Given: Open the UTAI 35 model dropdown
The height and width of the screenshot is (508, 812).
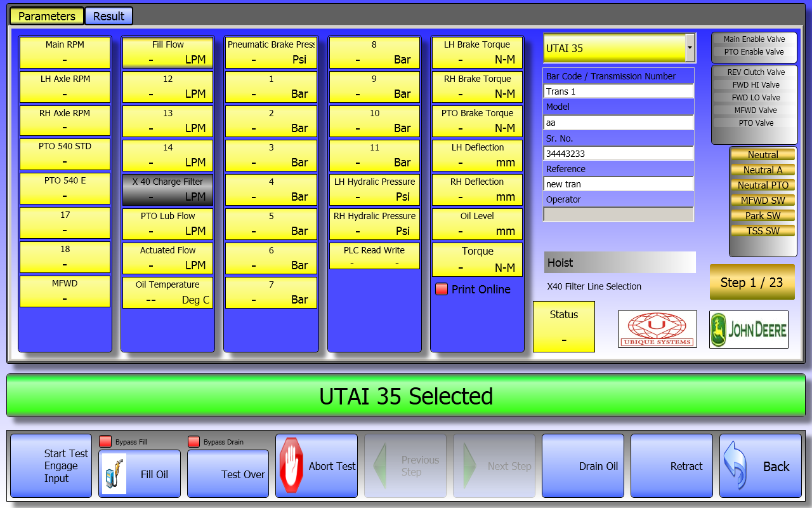Looking at the screenshot, I should point(690,48).
